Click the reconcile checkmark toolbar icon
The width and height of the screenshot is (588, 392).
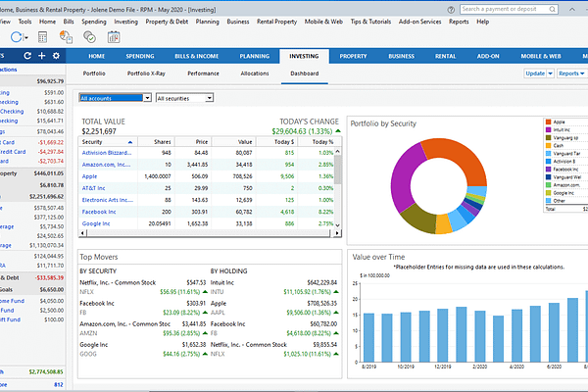[92, 36]
